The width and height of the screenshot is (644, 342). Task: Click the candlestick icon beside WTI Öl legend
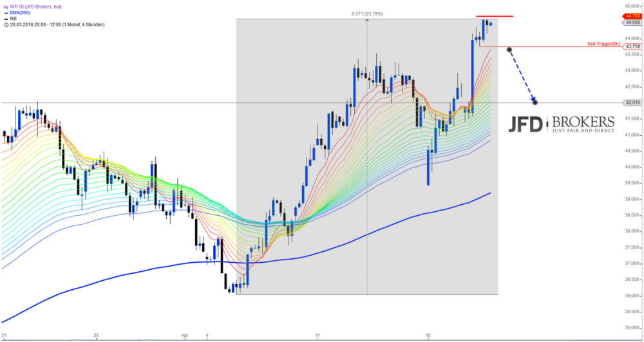coord(6,6)
